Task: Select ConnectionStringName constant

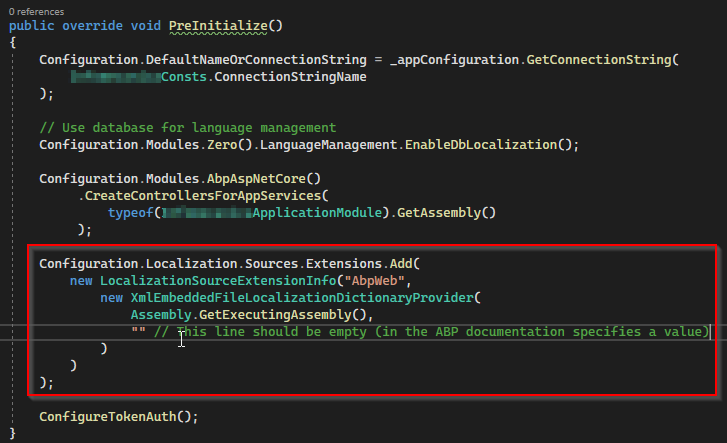Action: (x=290, y=77)
